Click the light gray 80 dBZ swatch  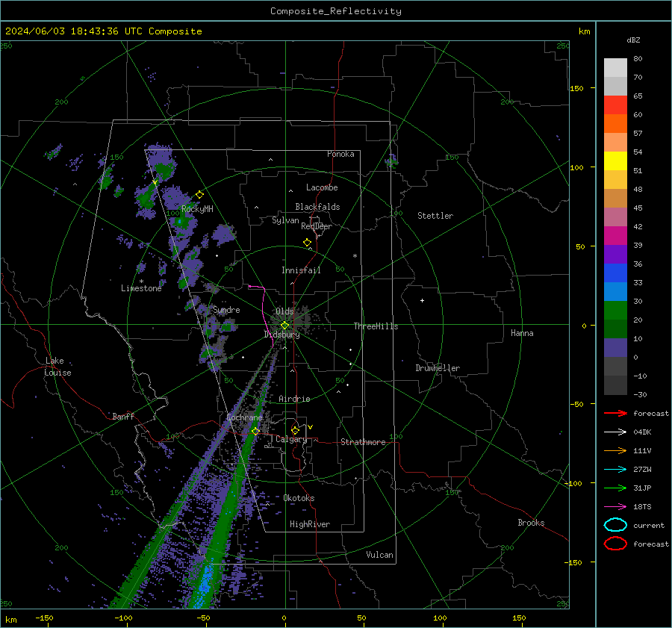pyautogui.click(x=615, y=67)
